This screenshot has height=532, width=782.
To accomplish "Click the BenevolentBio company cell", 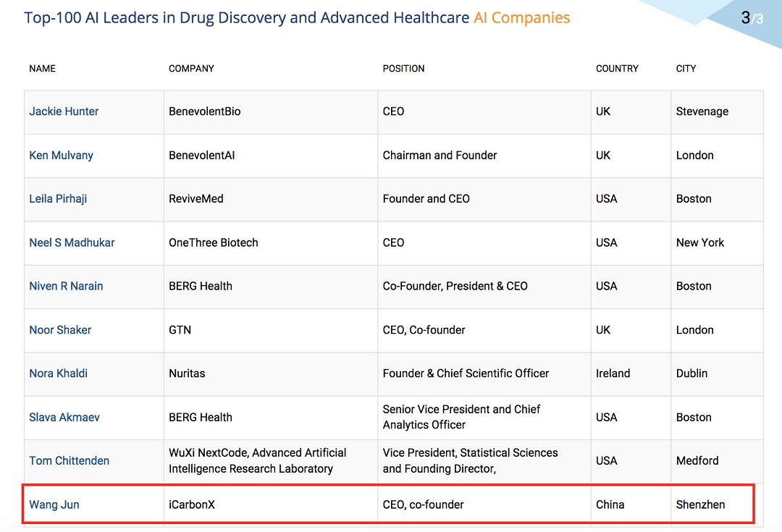I will pos(271,112).
